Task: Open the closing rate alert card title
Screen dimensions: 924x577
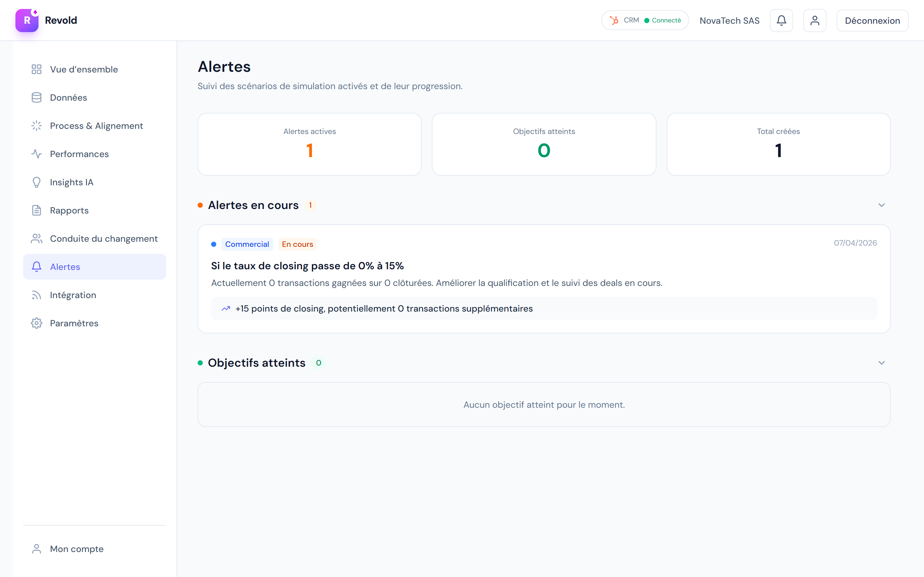Action: 307,266
